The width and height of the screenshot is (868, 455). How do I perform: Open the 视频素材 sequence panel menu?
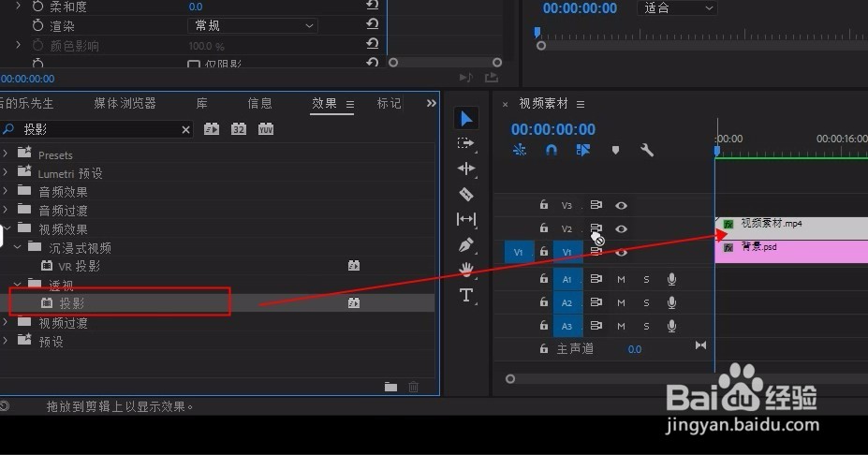(581, 104)
